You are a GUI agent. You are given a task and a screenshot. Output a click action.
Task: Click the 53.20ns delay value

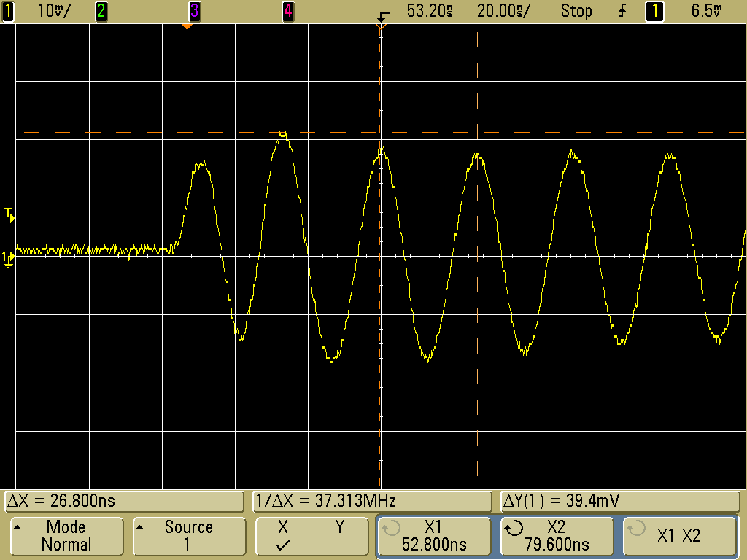click(x=429, y=11)
